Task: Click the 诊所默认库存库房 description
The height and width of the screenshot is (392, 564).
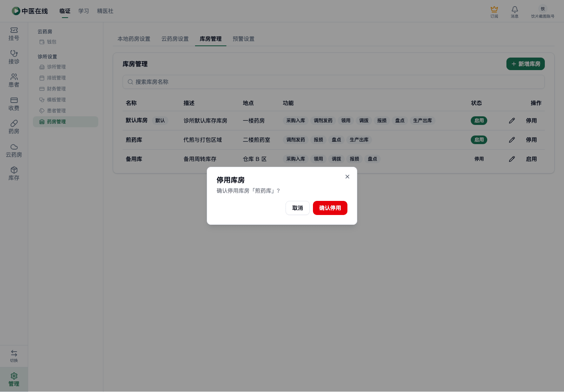Action: [x=206, y=121]
